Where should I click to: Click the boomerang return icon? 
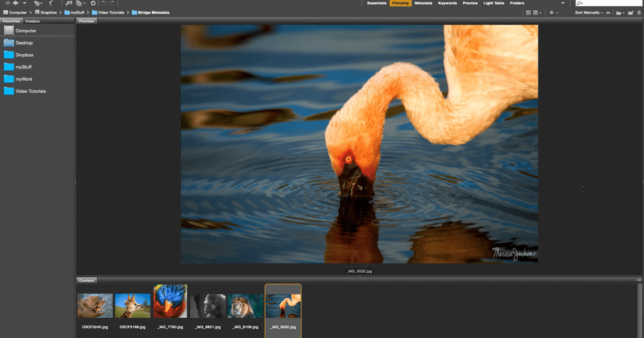(x=51, y=3)
